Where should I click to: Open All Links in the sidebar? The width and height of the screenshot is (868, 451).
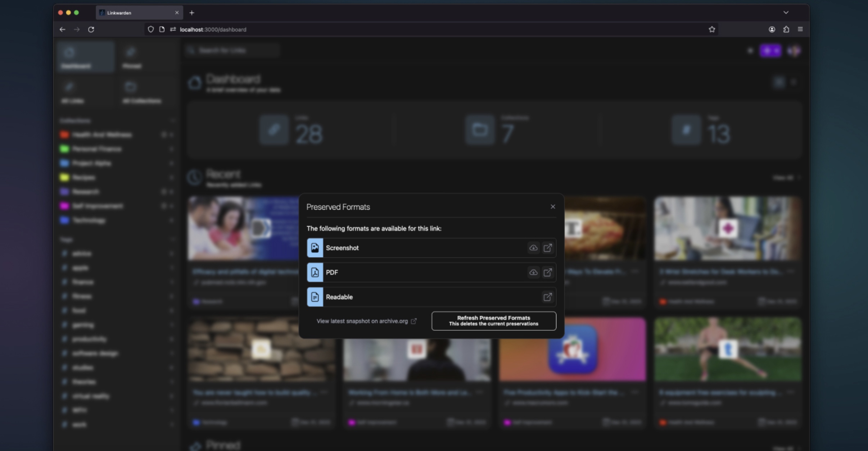(86, 92)
